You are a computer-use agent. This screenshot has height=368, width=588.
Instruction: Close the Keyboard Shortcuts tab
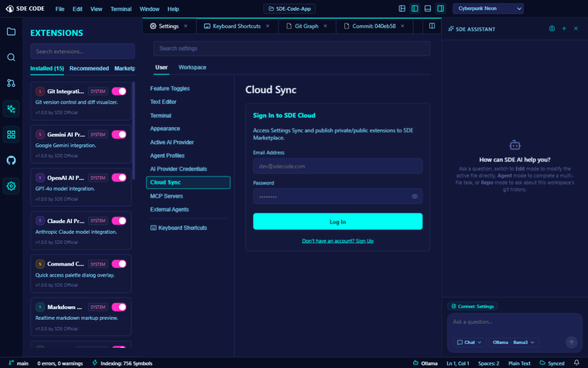pos(268,26)
